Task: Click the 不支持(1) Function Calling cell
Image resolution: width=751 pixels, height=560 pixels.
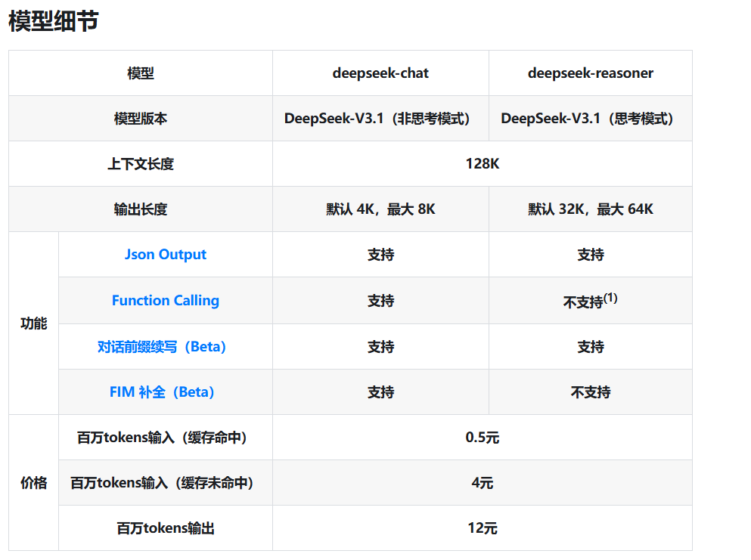Action: coord(590,301)
